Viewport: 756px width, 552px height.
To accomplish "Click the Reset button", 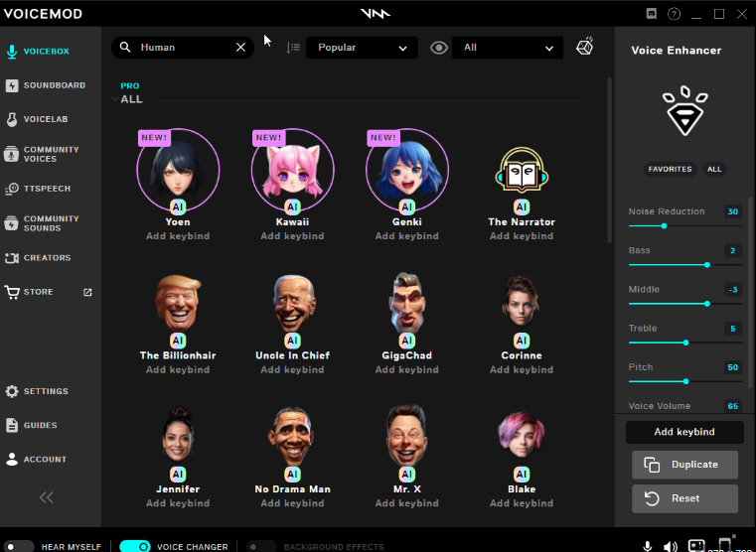I will click(684, 498).
